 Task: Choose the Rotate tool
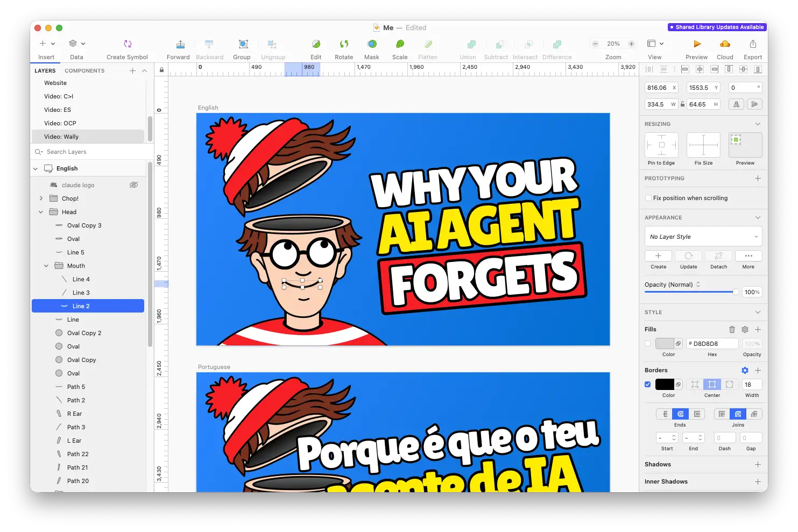(344, 44)
